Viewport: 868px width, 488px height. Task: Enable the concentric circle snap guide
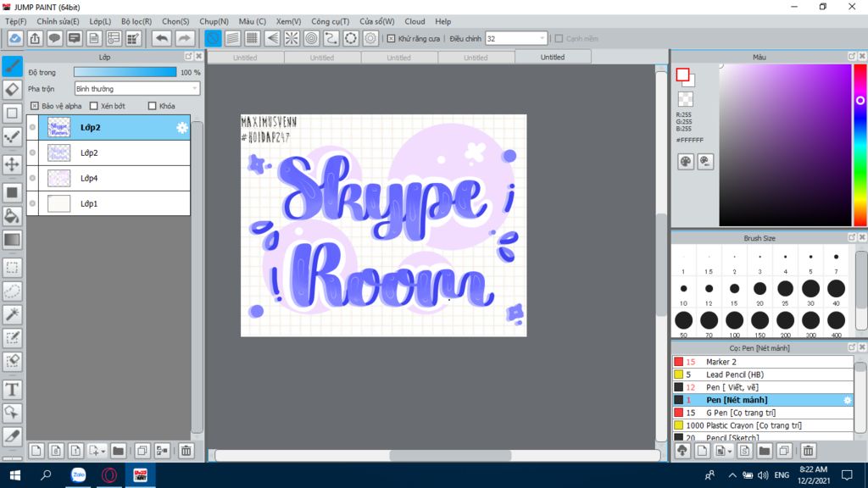312,38
